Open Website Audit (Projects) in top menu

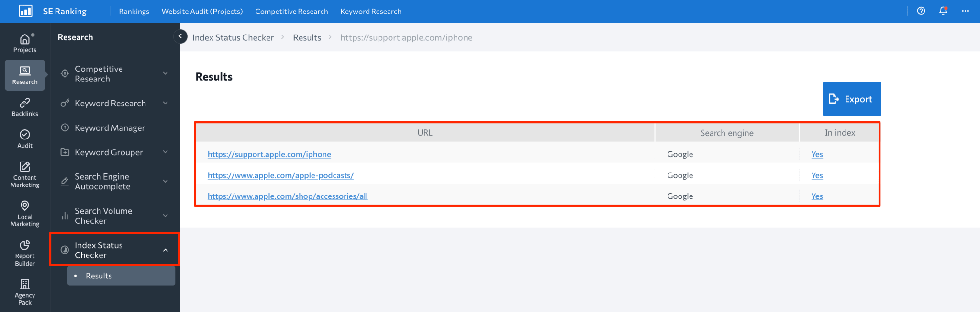pos(202,12)
